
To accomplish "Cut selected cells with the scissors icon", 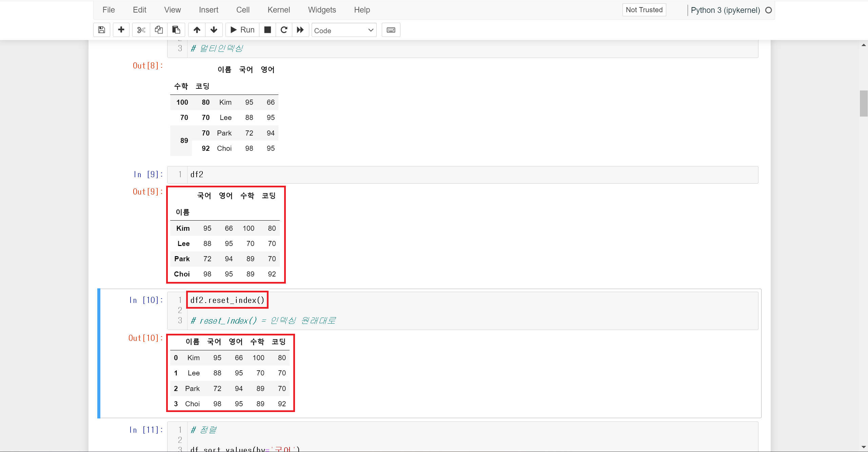I will 141,30.
